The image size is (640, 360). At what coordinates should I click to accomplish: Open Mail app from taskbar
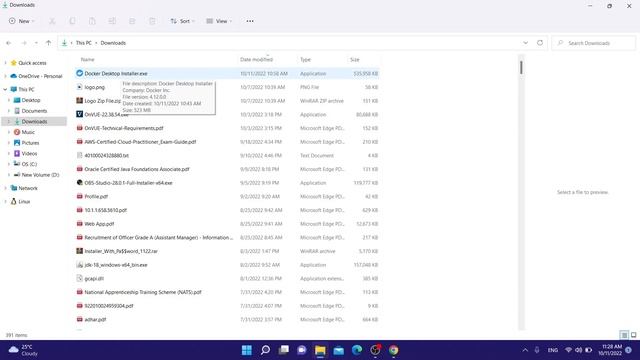pos(339,350)
